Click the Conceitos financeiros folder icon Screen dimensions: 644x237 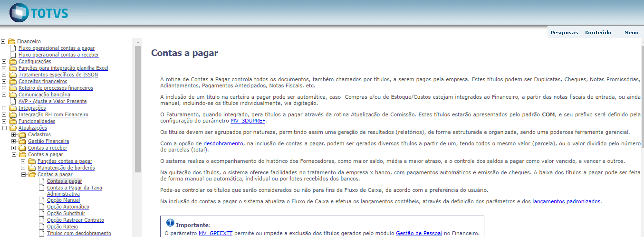[x=13, y=81]
